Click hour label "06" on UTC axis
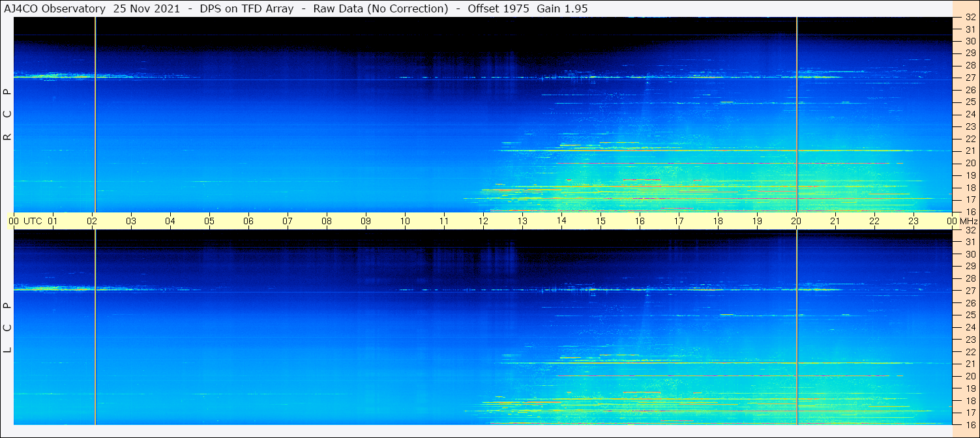Image resolution: width=980 pixels, height=438 pixels. point(248,221)
